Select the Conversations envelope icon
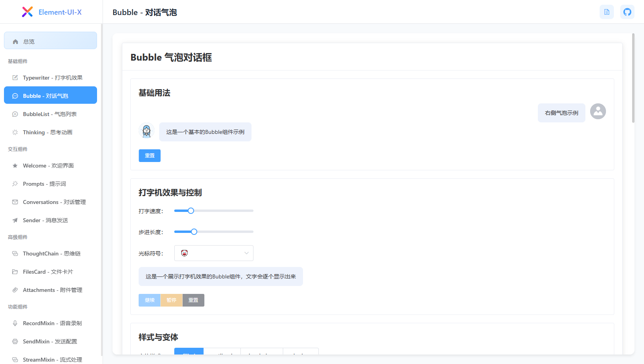The width and height of the screenshot is (644, 364). pos(15,202)
